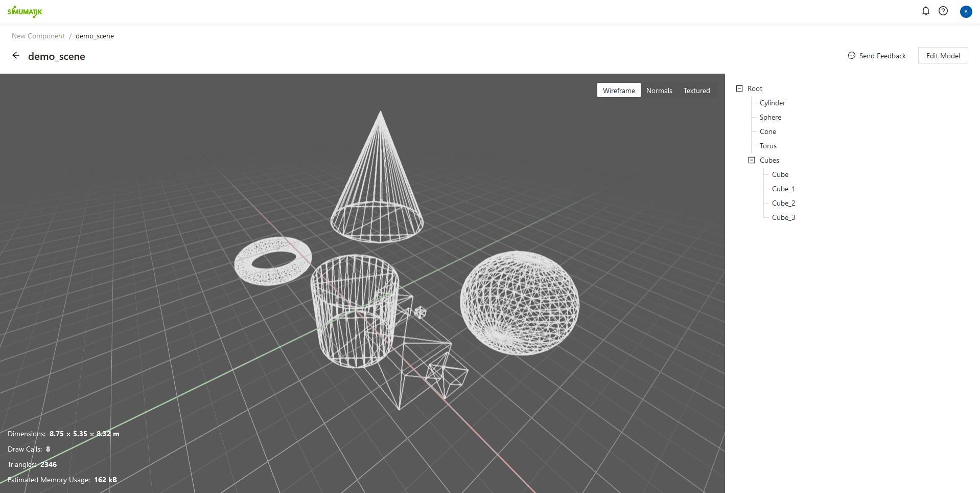Open the user avatar menu
Image resolution: width=980 pixels, height=493 pixels.
(x=966, y=11)
